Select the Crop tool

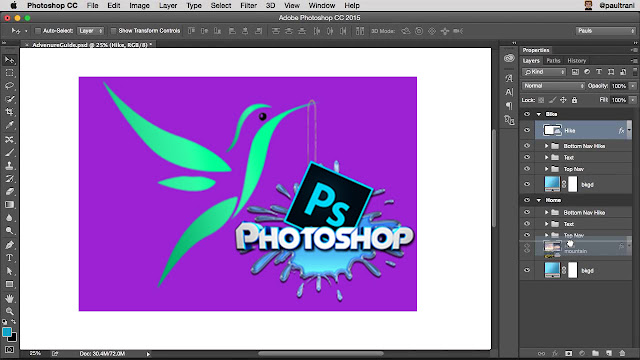coord(9,112)
